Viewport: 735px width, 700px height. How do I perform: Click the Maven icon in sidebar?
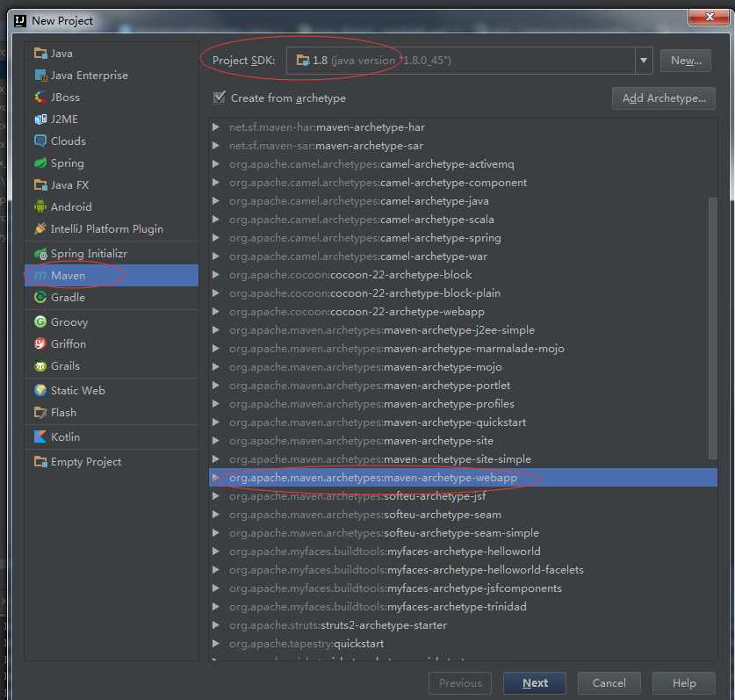point(40,276)
